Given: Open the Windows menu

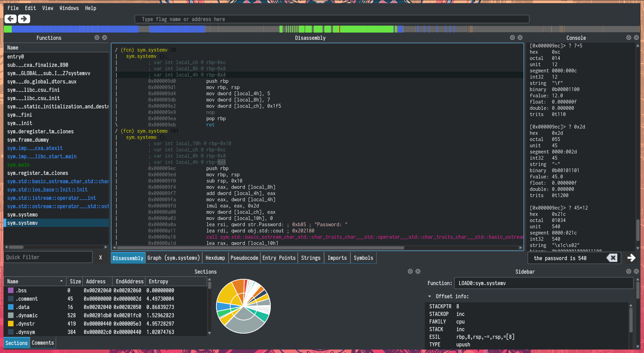Looking at the screenshot, I should [69, 8].
